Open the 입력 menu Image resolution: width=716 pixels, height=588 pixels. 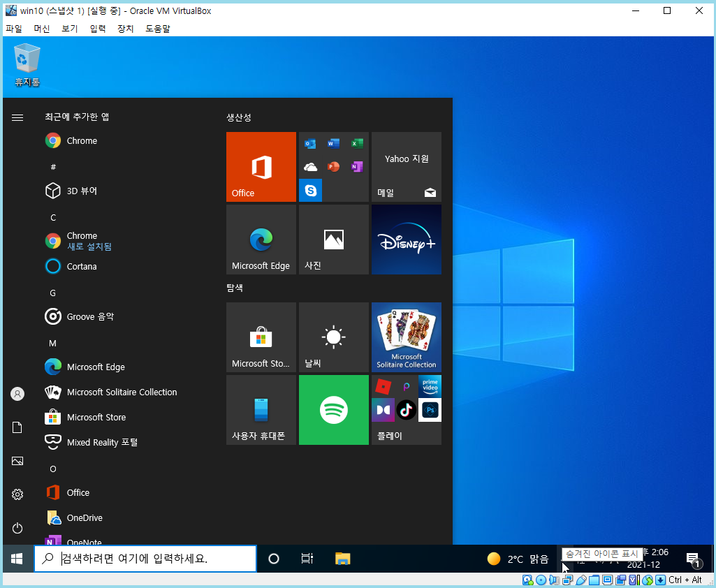pyautogui.click(x=98, y=29)
